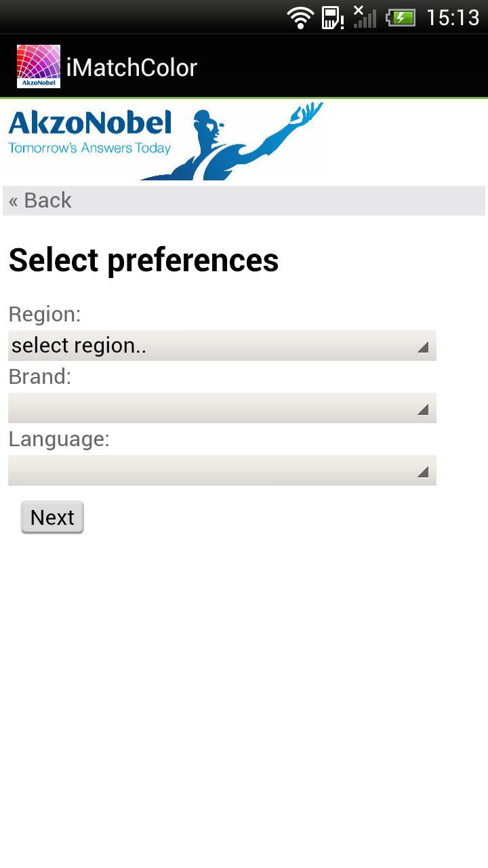Tap the charging battery icon
Viewport: 488px width, 868px height.
[x=401, y=18]
